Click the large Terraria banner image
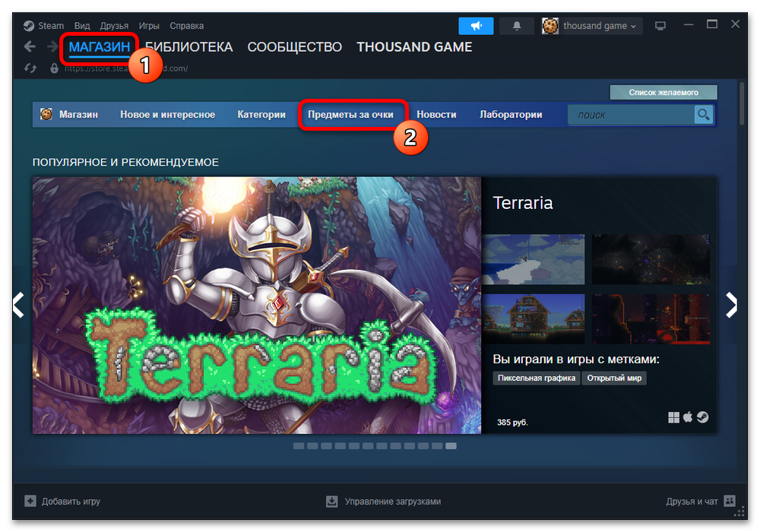760x532 pixels. 257,306
